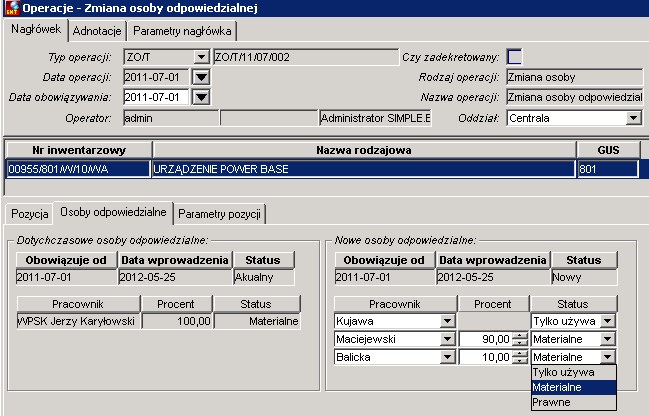This screenshot has height=416, width=649.
Task: Open the Parametry pozycji tab
Action: point(219,214)
